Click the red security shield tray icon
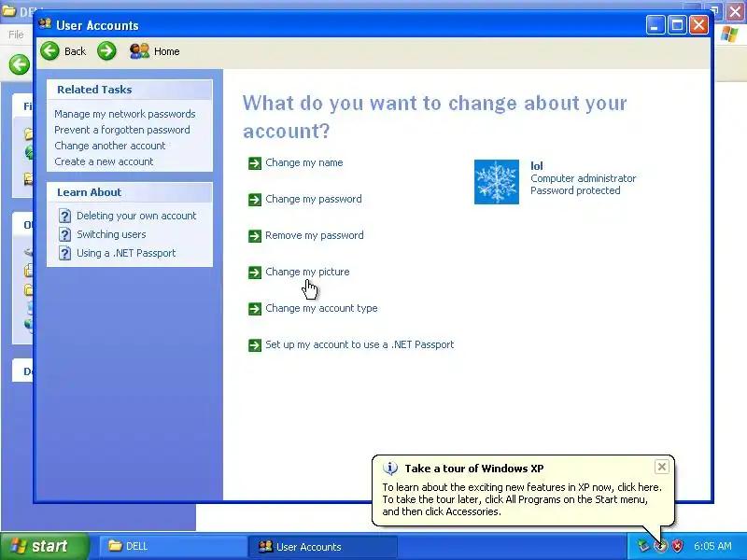The height and width of the screenshot is (560, 747). (x=677, y=546)
